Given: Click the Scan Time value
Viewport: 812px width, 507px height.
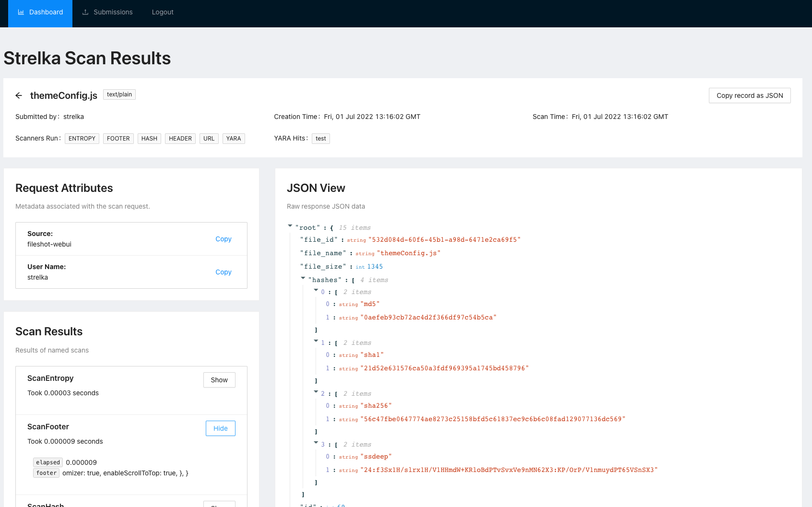Looking at the screenshot, I should (620, 117).
